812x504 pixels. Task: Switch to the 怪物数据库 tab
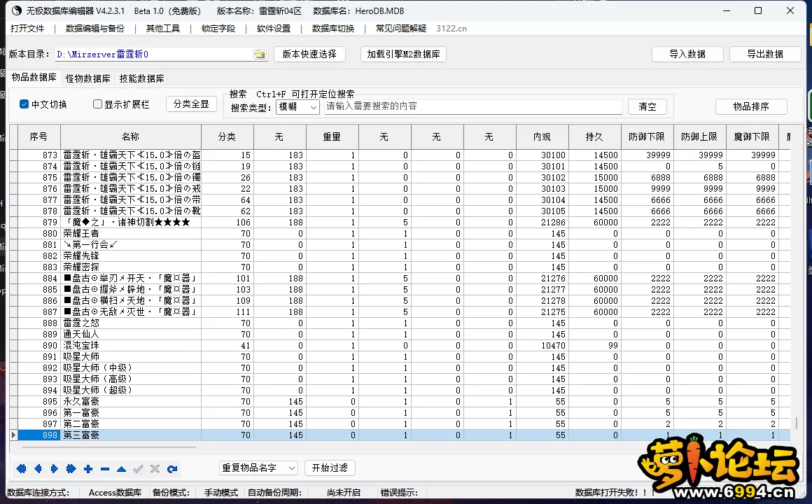[x=87, y=78]
